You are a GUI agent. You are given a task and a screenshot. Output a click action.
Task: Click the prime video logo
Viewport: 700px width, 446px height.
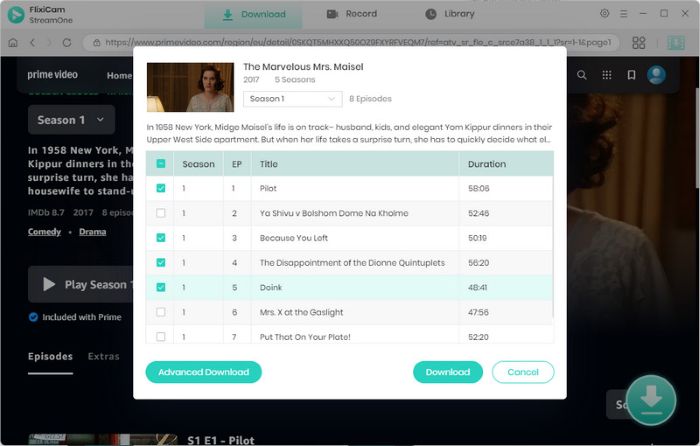click(52, 75)
